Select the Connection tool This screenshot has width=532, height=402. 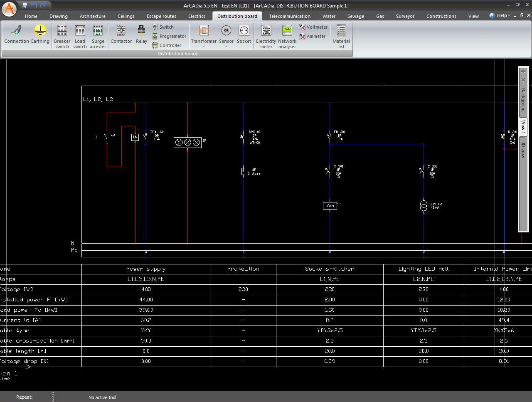pos(17,34)
